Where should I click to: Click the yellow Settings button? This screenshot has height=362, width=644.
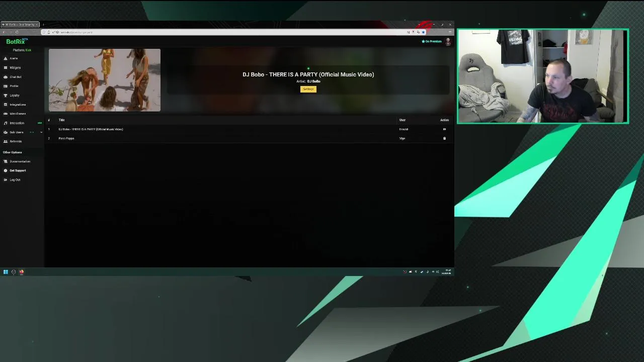(x=308, y=89)
